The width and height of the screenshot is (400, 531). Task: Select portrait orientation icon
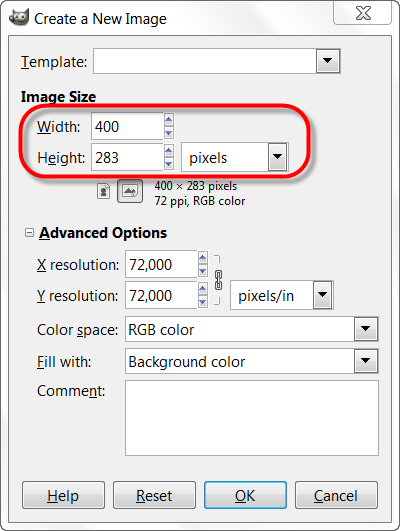pyautogui.click(x=104, y=191)
